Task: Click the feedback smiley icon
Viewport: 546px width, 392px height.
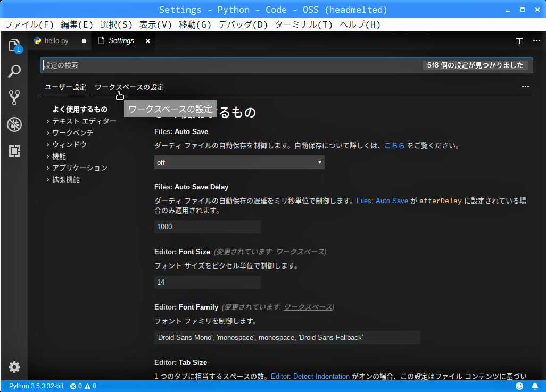Action: 519,386
